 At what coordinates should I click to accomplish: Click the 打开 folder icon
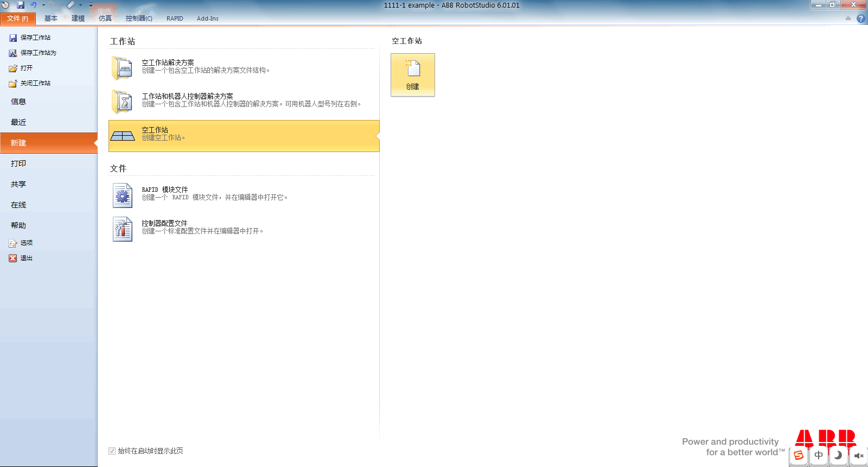[13, 68]
